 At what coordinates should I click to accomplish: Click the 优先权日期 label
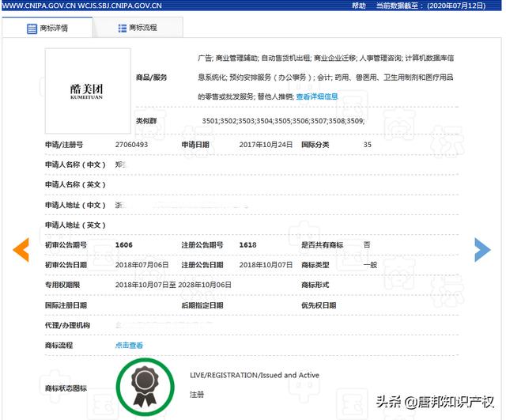tap(319, 305)
